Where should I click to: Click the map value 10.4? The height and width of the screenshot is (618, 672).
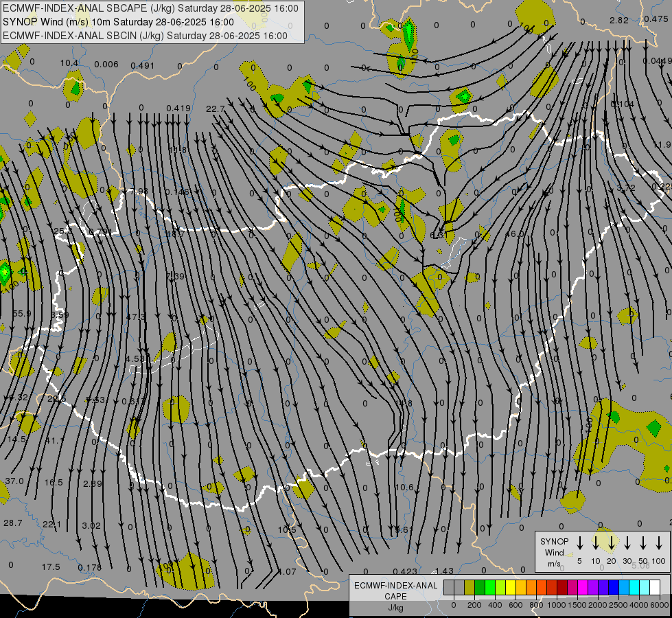pyautogui.click(x=69, y=63)
